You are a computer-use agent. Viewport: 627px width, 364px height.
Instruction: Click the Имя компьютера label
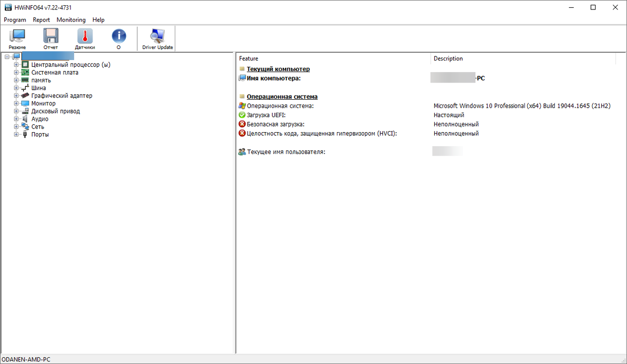tap(274, 78)
